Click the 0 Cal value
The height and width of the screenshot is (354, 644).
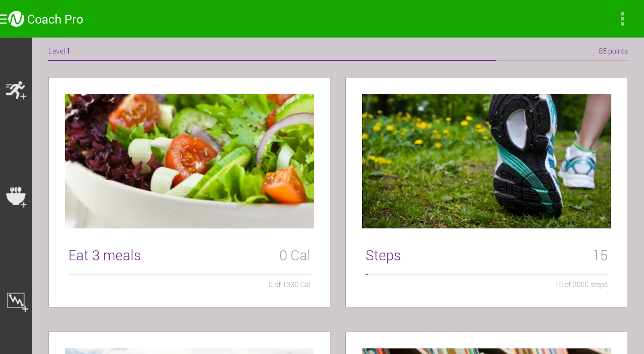point(295,255)
